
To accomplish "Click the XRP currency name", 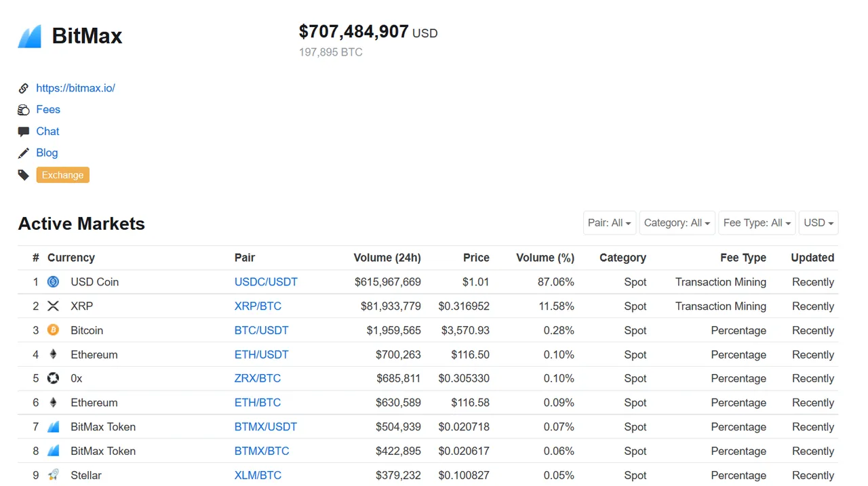I will [x=82, y=306].
